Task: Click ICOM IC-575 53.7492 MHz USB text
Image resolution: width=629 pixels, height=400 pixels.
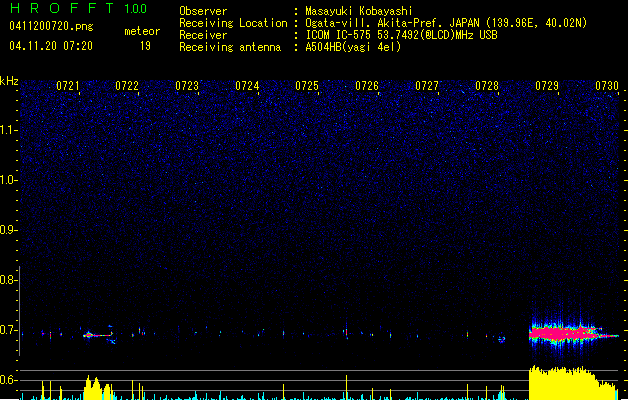Action: (402, 35)
